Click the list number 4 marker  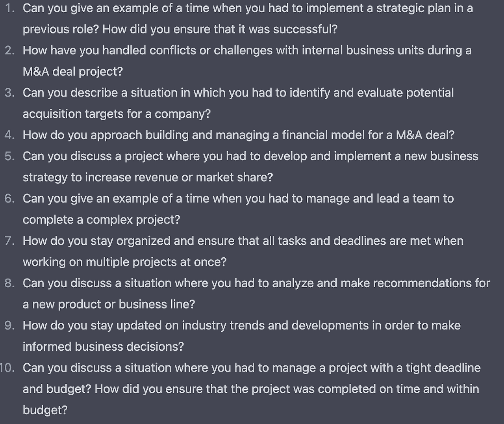9,135
